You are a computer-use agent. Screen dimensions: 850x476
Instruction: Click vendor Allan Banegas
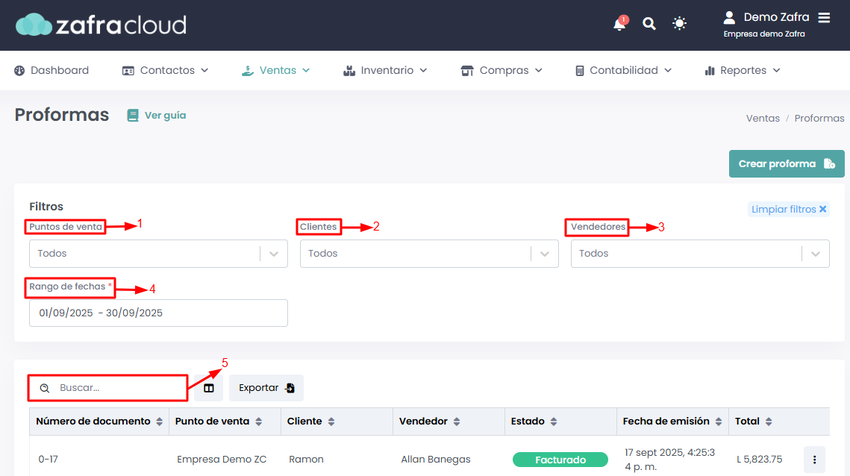pos(436,459)
